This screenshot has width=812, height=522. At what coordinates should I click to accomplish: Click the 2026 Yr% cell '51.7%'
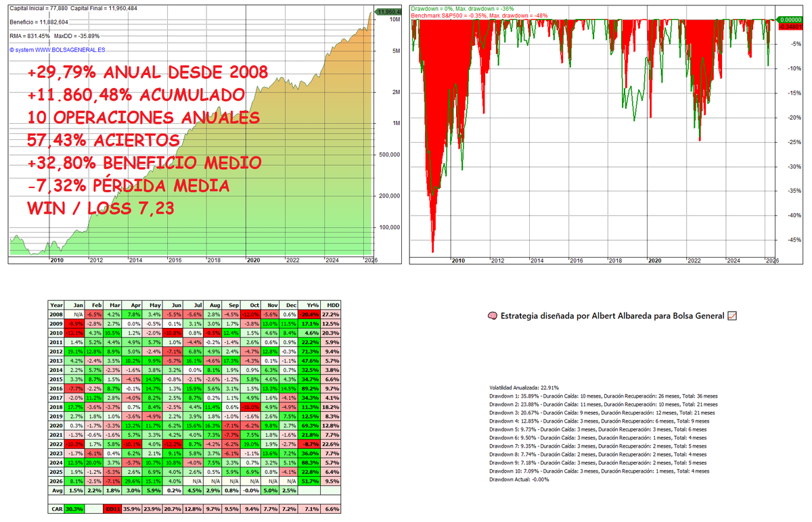(x=309, y=481)
